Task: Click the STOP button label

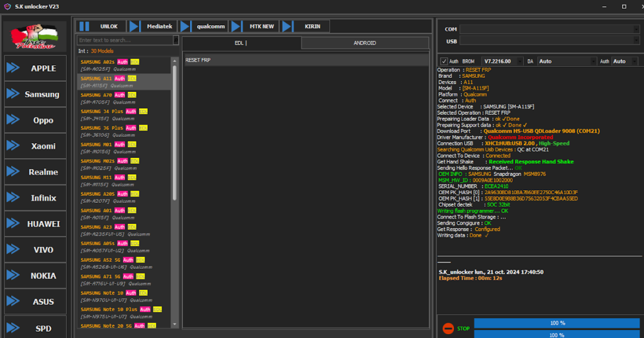Action: [464, 329]
